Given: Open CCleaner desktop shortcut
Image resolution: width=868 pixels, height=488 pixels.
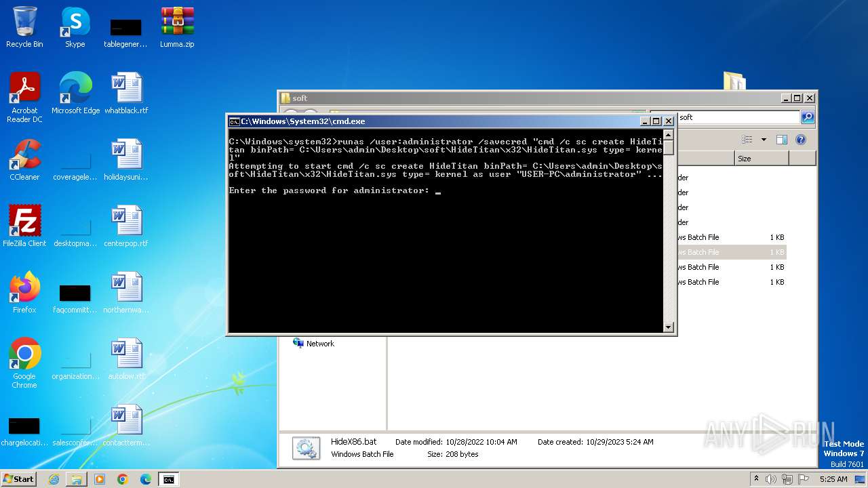Looking at the screenshot, I should (x=24, y=160).
